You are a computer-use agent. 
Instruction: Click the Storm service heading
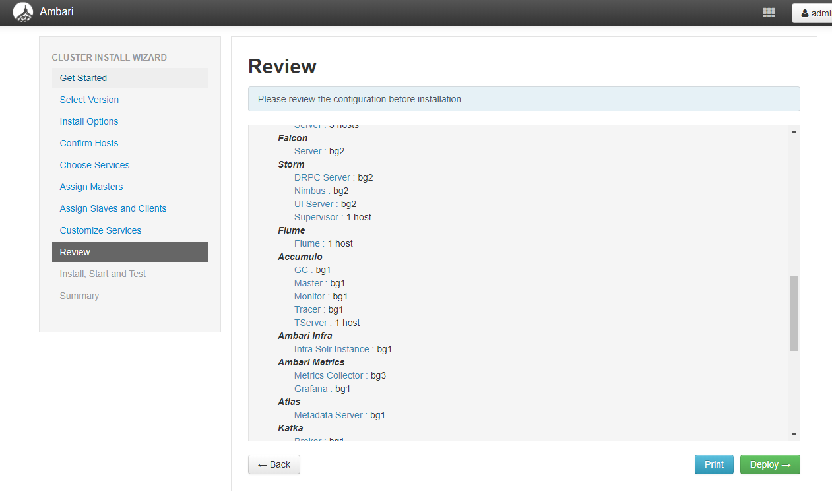291,164
